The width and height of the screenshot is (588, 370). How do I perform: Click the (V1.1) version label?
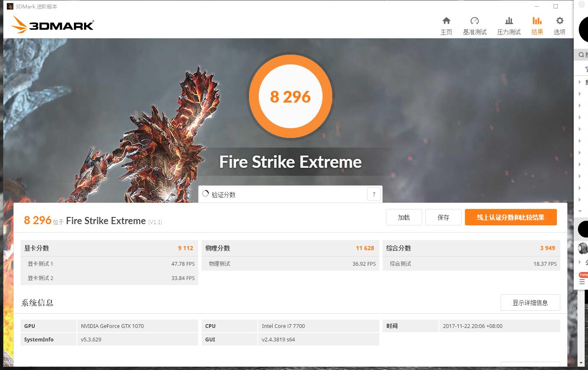click(x=155, y=222)
